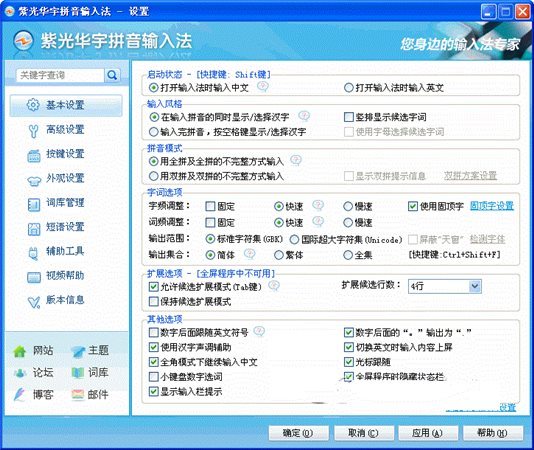Select 打开输入法时输入英文 radio button
This screenshot has width=534, height=450.
click(x=348, y=88)
